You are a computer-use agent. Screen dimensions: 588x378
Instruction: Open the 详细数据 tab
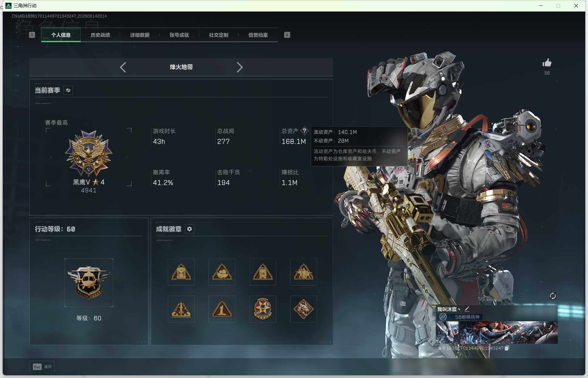point(140,35)
